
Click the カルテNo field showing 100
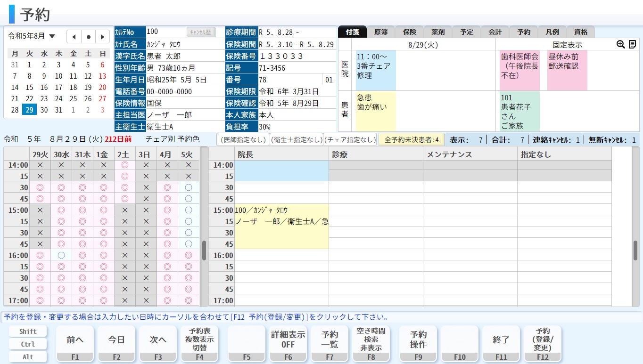click(x=166, y=32)
